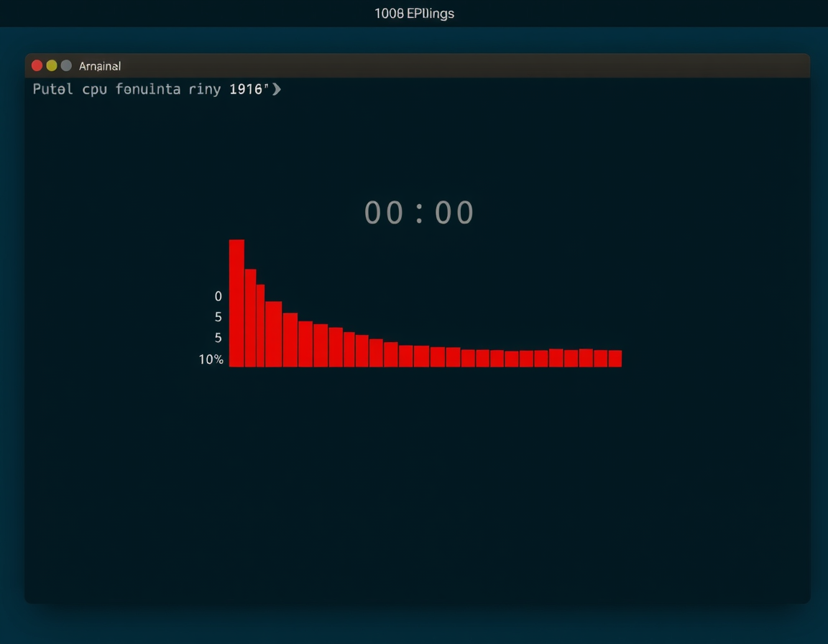
Task: Click the 0 axis label
Action: [218, 297]
